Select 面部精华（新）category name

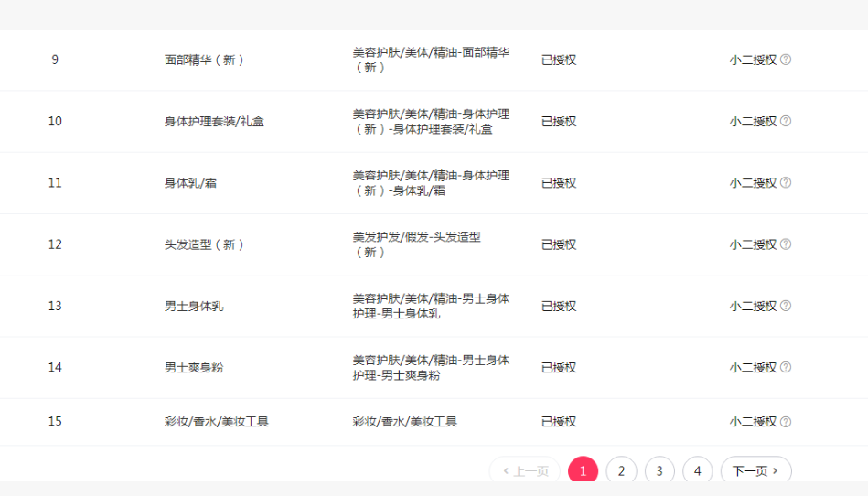[x=204, y=59]
